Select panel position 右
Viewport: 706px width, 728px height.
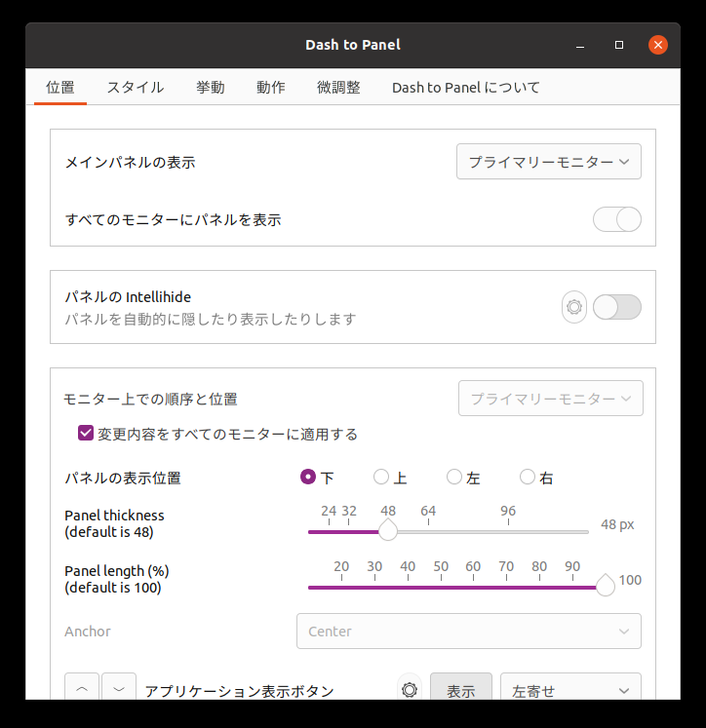(528, 477)
